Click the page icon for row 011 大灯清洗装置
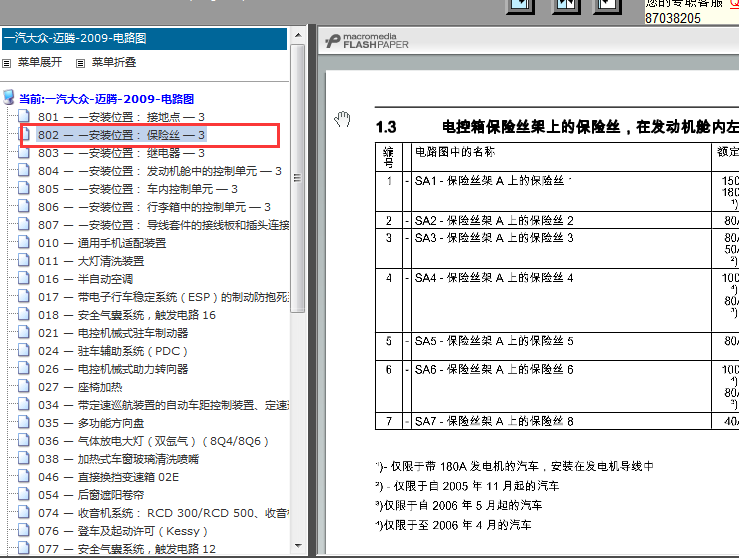Screen dimensions: 739x558 (x=24, y=260)
